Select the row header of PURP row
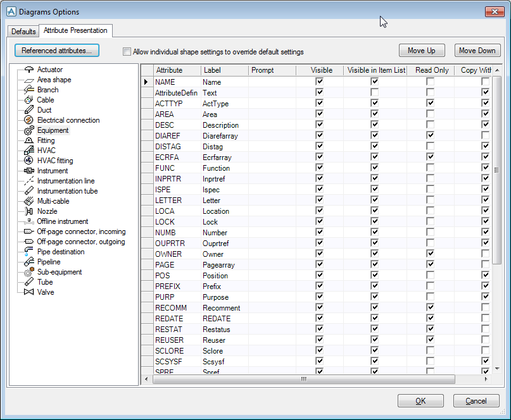The width and height of the screenshot is (511, 420). pyautogui.click(x=148, y=297)
